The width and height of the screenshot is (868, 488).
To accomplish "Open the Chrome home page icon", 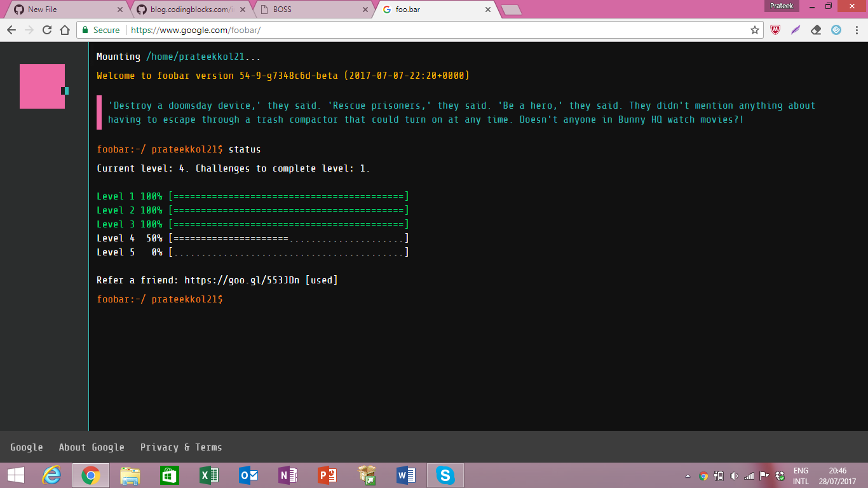I will pyautogui.click(x=64, y=30).
